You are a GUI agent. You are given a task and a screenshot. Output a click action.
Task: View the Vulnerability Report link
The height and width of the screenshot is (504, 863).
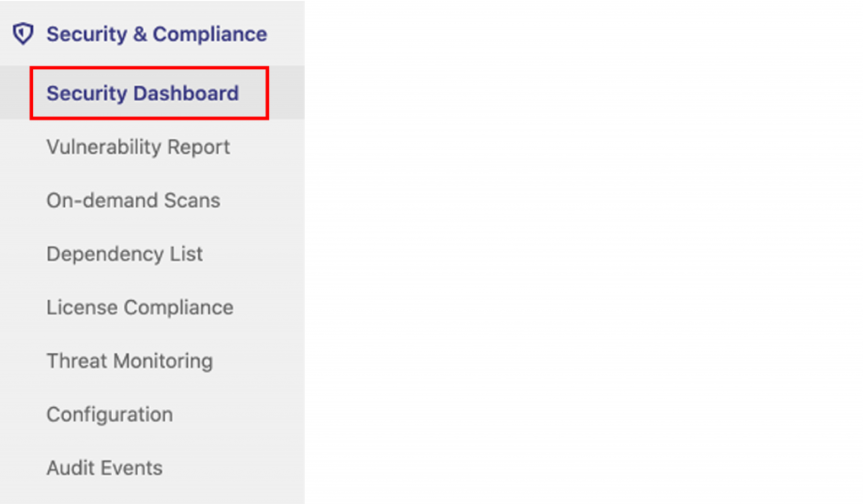[138, 147]
